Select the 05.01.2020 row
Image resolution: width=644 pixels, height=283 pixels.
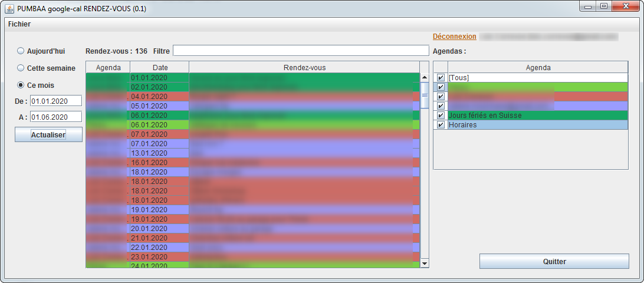pos(253,106)
